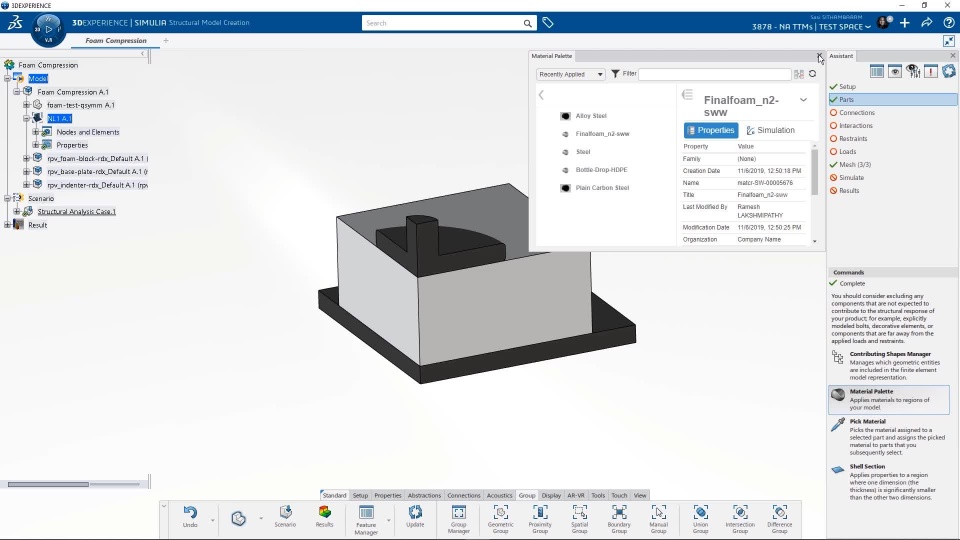The width and height of the screenshot is (960, 540).
Task: Select Alloy Steel material
Action: [x=591, y=116]
